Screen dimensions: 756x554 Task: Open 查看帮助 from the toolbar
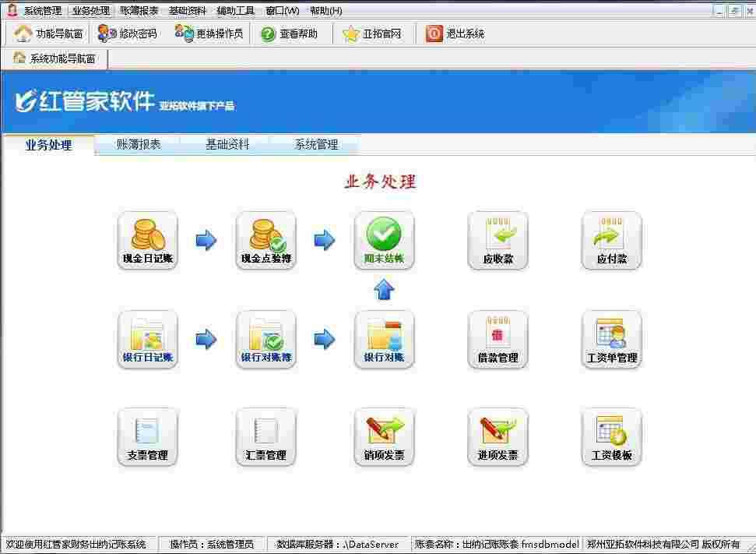tap(290, 34)
